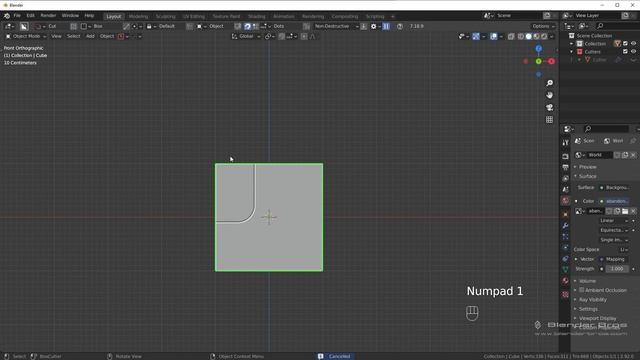Click the help question mark icon
Viewport: 640px width, 360px height.
[400, 26]
